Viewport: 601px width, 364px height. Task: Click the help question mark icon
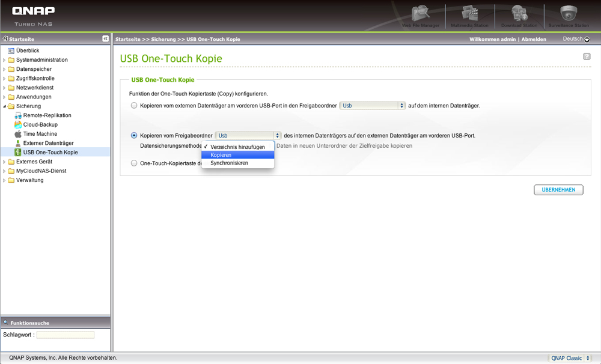click(x=587, y=56)
